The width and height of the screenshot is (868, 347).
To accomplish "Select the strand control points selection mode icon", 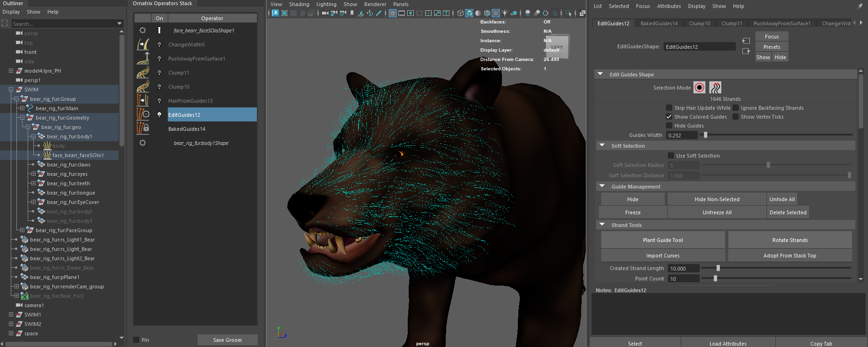I will pyautogui.click(x=715, y=88).
